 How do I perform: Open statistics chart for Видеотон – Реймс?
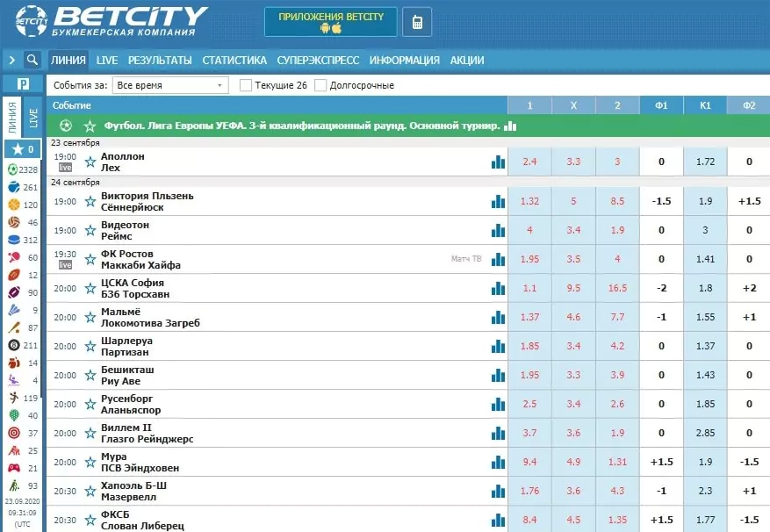point(498,230)
